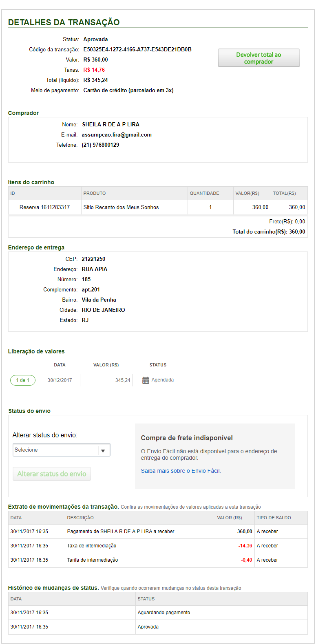
Task: Click the TIPO DE SALDO column header
Action: (274, 518)
